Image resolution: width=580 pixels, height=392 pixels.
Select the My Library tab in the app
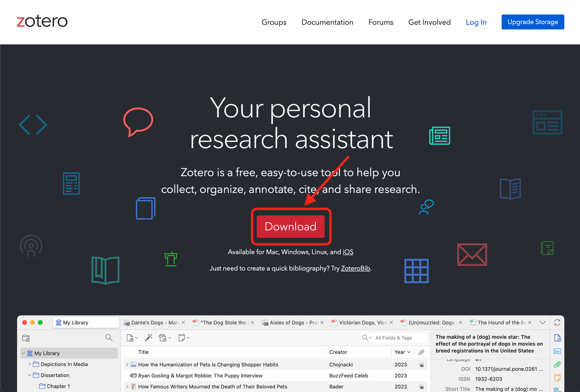pyautogui.click(x=86, y=322)
